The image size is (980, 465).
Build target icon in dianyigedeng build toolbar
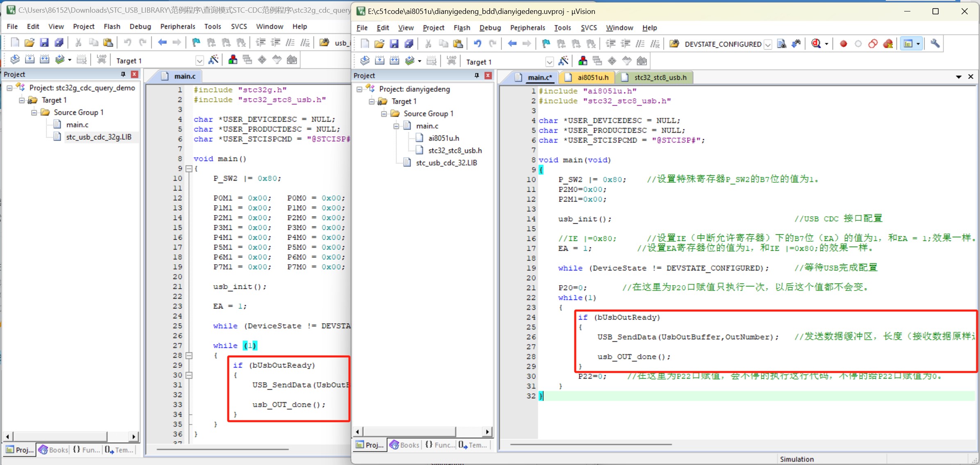(x=379, y=61)
